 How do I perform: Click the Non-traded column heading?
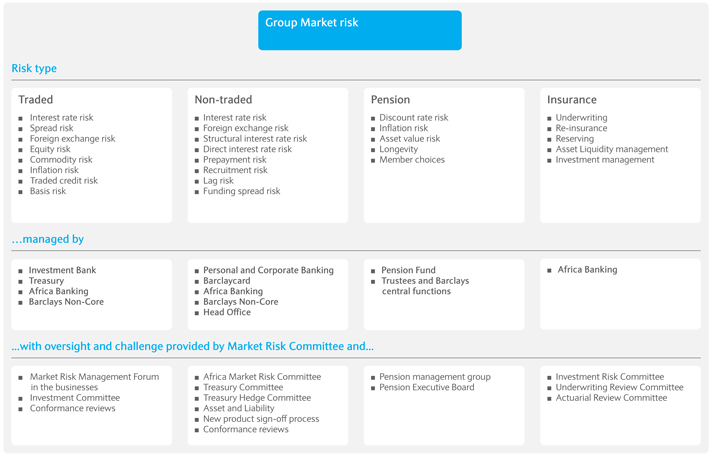tap(223, 100)
